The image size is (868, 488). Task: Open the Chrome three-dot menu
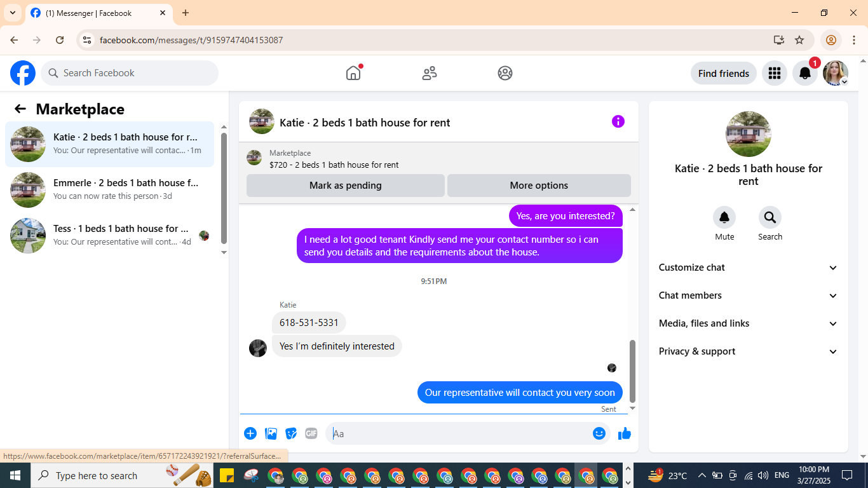[x=855, y=40]
